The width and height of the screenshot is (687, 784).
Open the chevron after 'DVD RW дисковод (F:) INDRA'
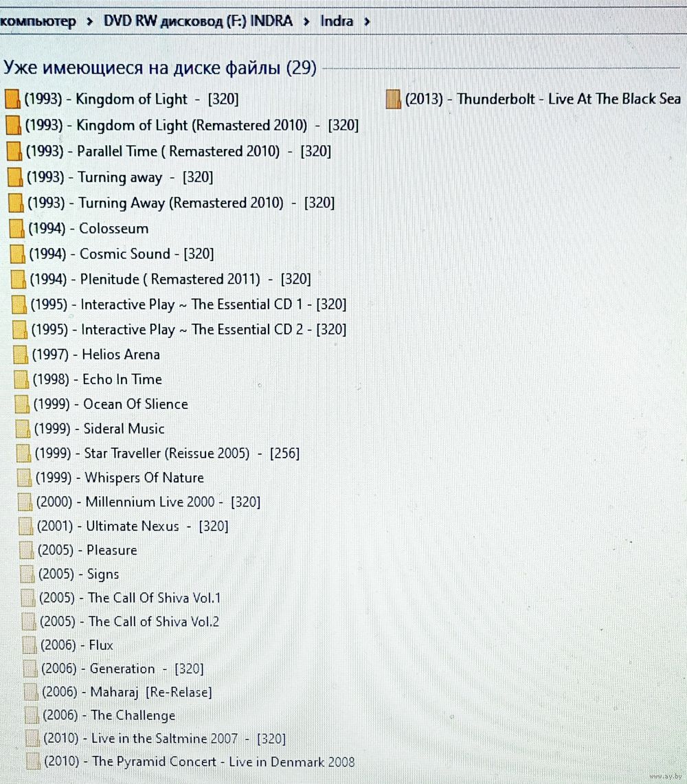[x=306, y=21]
